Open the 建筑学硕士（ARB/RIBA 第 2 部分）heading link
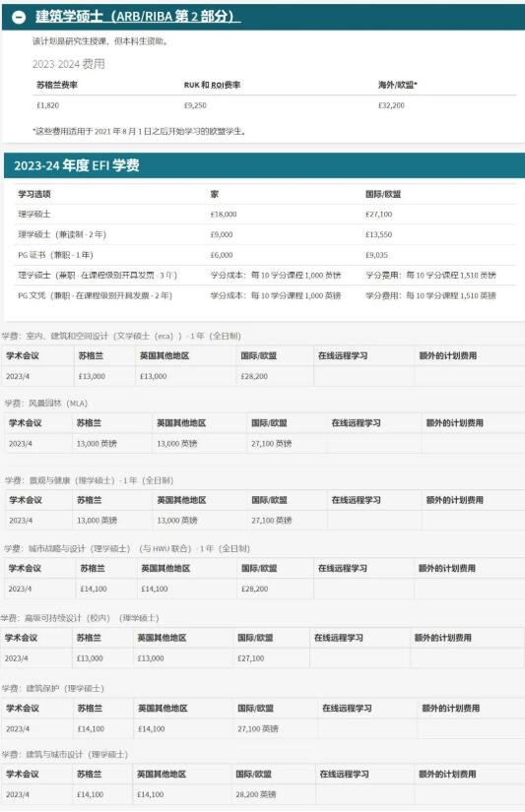Viewport: 525px width, 812px height. tap(138, 17)
